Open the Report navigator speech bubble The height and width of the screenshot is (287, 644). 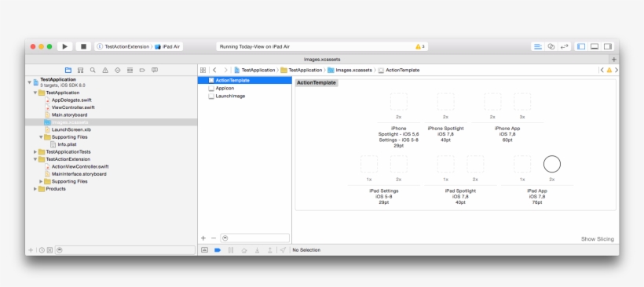click(x=155, y=70)
